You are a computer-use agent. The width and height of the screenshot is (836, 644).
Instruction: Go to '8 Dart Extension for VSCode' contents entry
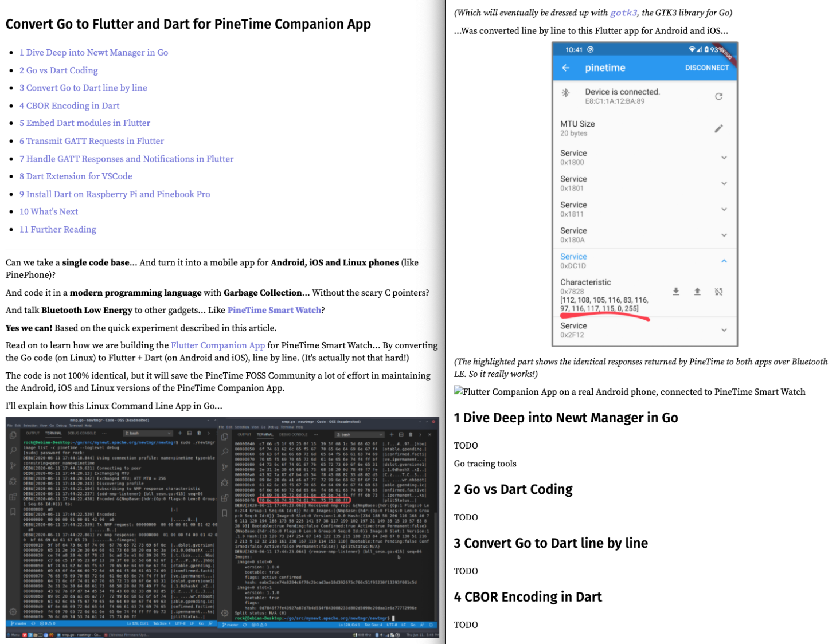pyautogui.click(x=76, y=176)
